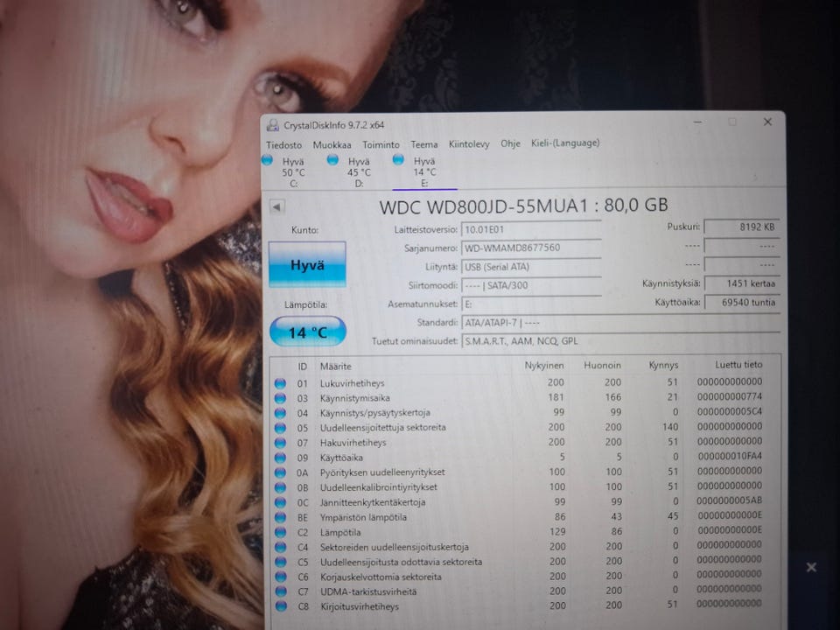Click status icon for Korjauskelvottomia sektoreita row

[280, 577]
